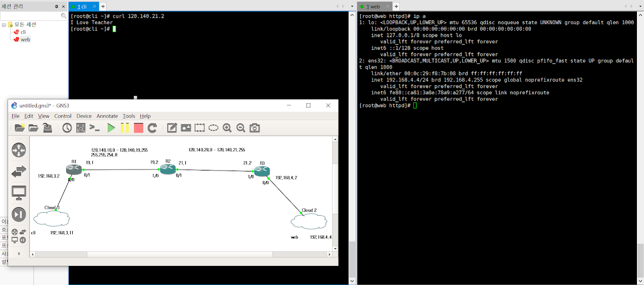This screenshot has width=644, height=285.
Task: Switch to the '1 web' terminal tab
Action: tap(374, 7)
